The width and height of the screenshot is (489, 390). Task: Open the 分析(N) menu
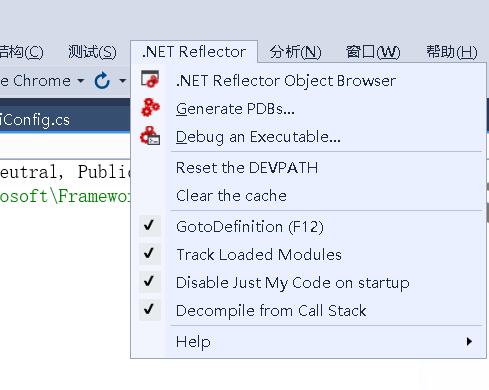pos(296,52)
